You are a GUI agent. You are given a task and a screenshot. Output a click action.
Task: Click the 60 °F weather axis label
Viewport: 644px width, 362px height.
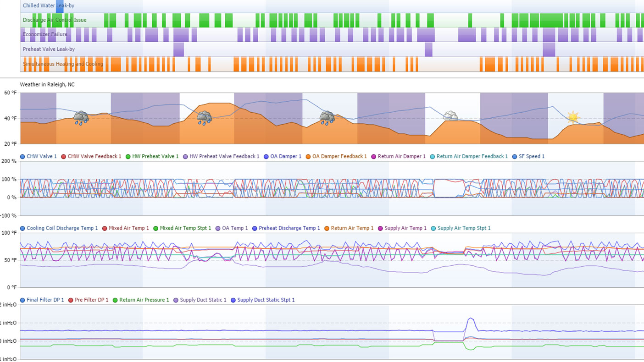pos(11,93)
